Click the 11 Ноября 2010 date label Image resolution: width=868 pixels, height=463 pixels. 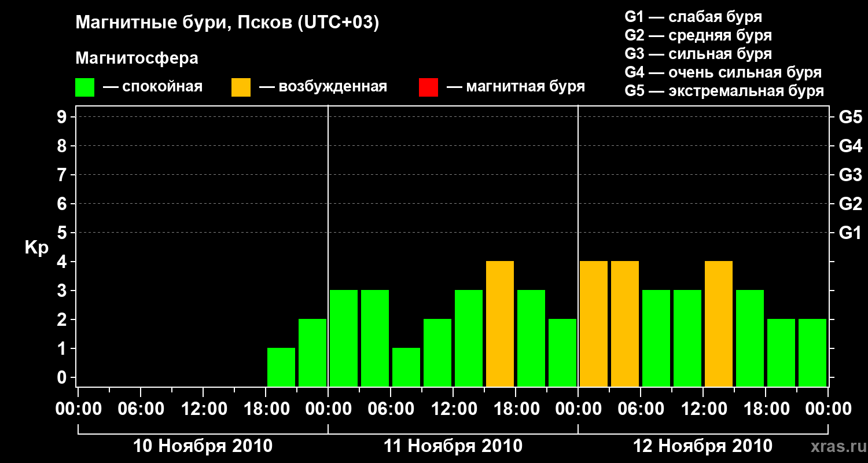[453, 446]
